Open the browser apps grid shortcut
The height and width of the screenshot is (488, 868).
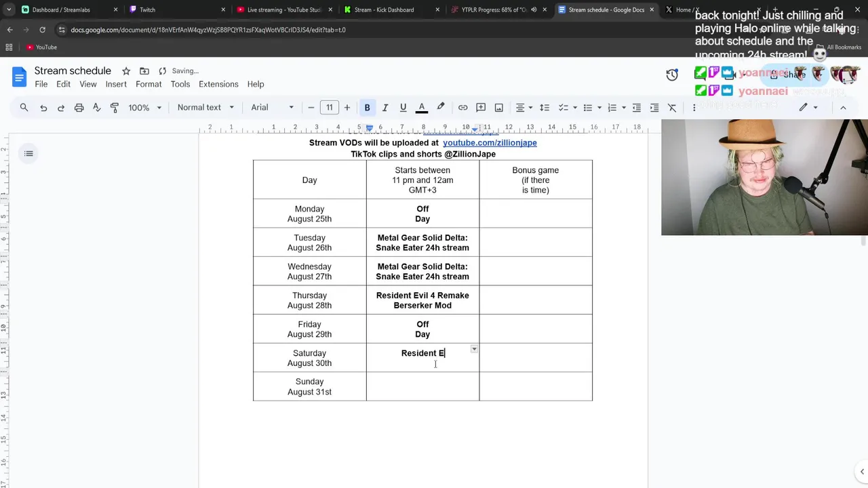pos(9,47)
